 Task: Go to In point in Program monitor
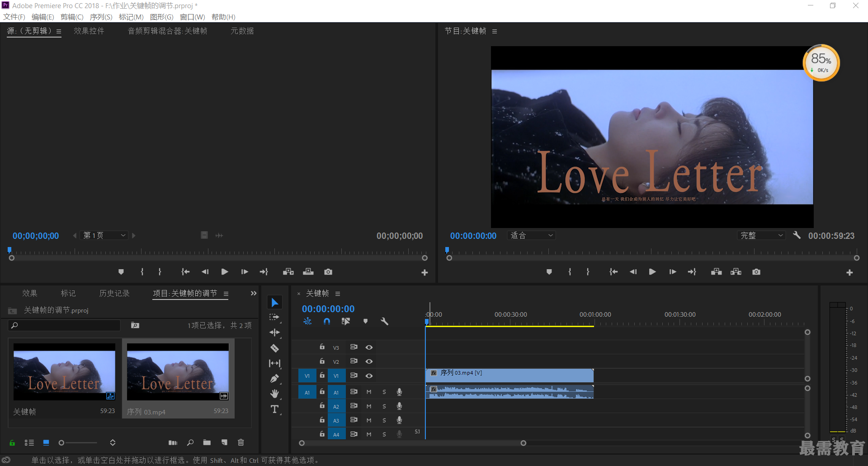click(x=613, y=272)
